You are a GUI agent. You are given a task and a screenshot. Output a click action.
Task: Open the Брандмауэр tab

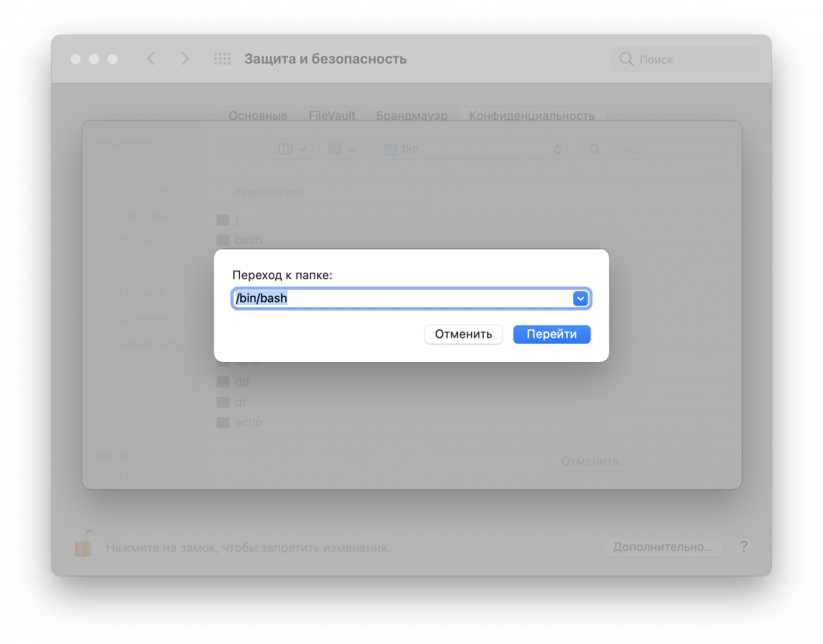pos(411,116)
